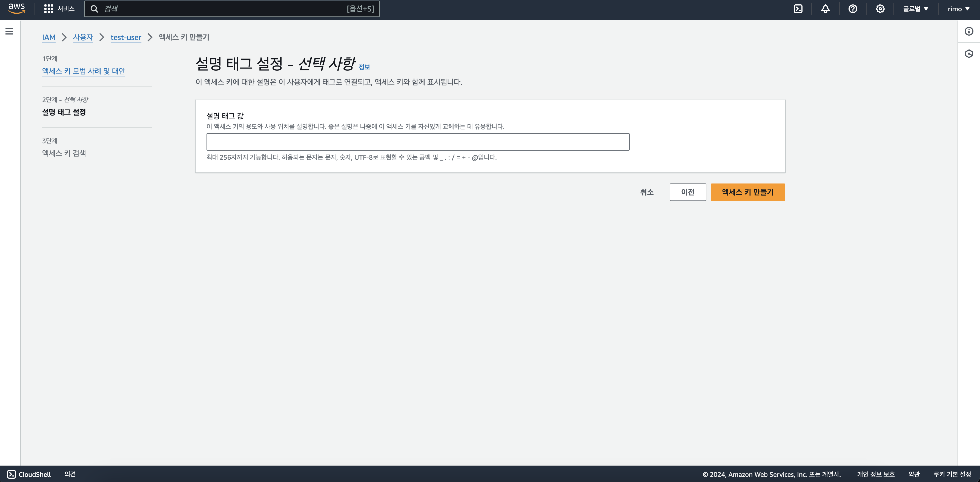Go to IAM breadcrumb link

(49, 37)
